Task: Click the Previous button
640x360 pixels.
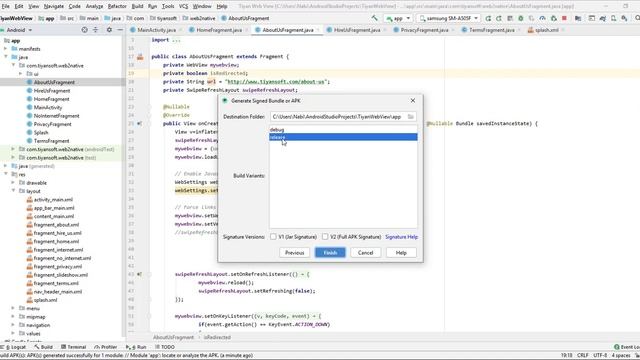Action: point(294,253)
